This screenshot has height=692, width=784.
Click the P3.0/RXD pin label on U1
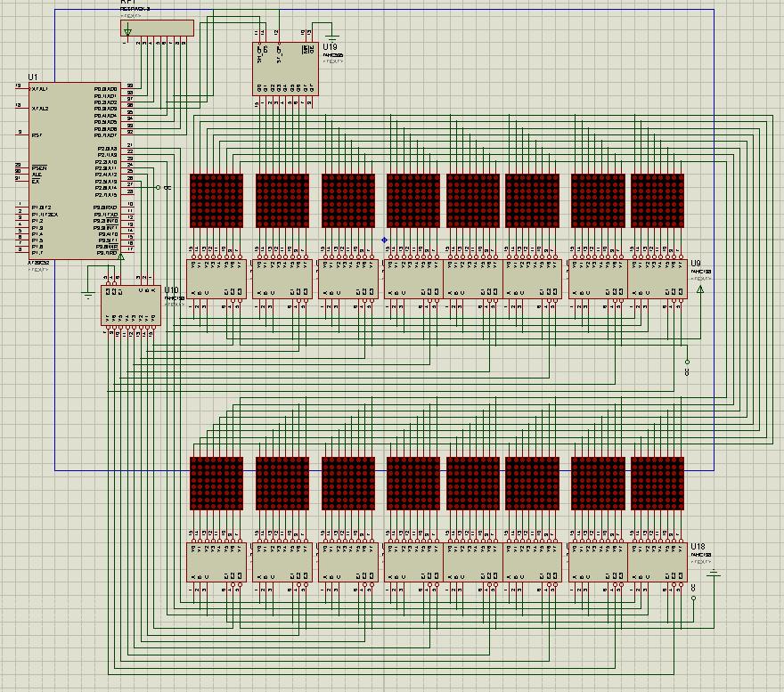coord(105,208)
